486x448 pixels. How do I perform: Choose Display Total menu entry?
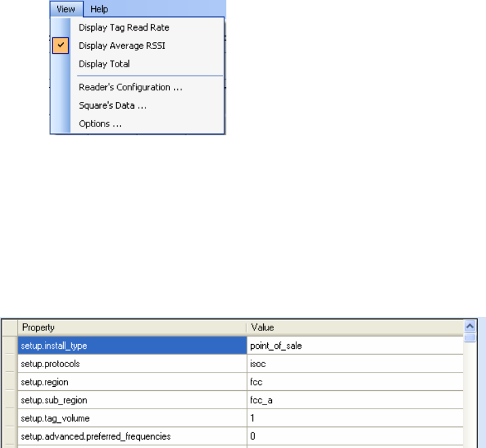(x=137, y=64)
